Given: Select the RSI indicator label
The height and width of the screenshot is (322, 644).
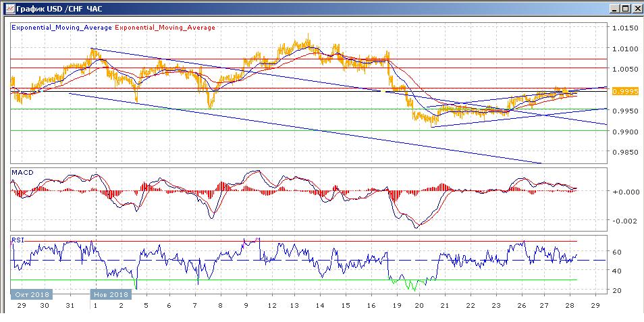Looking at the screenshot, I should 19,239.
